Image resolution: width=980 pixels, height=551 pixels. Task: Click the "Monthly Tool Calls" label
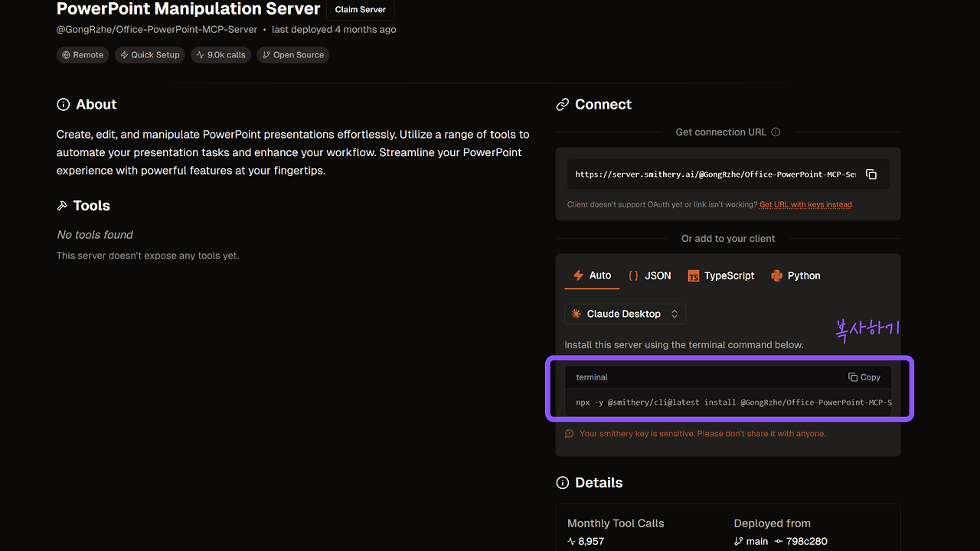(x=616, y=523)
